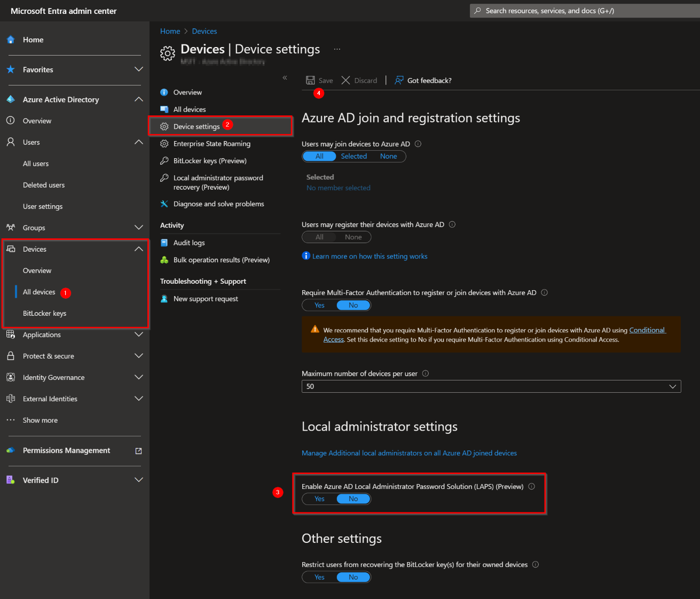Switch to Device settings in Manage menu
The width and height of the screenshot is (700, 599).
[x=196, y=126]
